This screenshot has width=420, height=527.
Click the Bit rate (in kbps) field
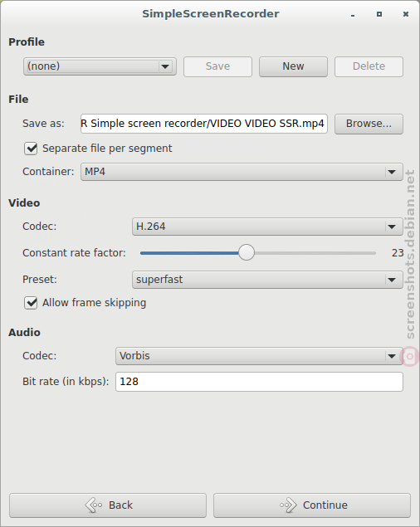[x=259, y=382]
